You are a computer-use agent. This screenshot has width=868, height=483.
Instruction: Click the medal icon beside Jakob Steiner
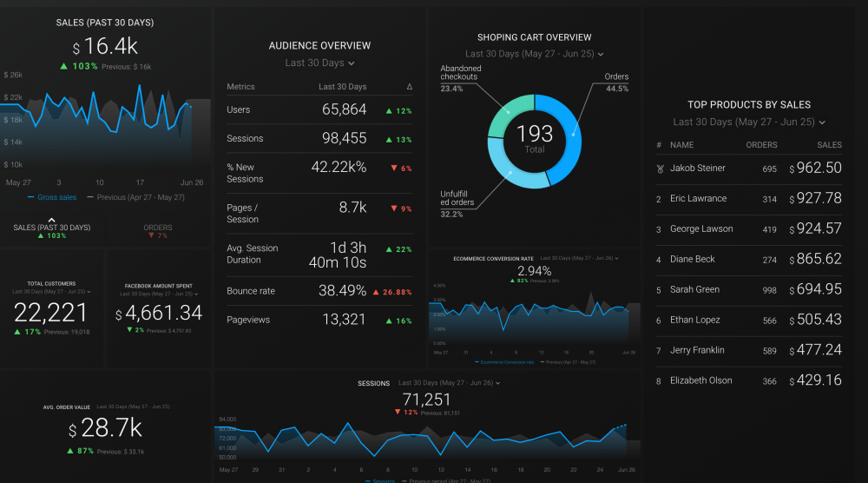click(x=660, y=169)
